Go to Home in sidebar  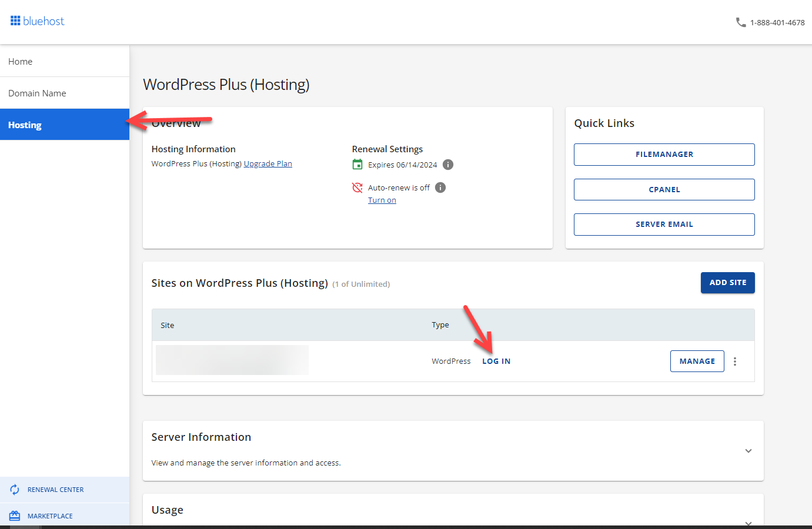65,61
